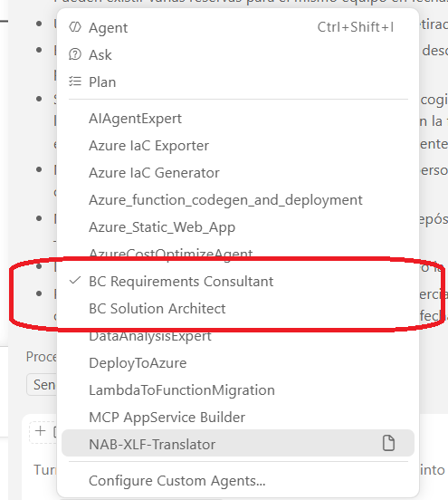Select DeployToAzure agent

coord(238,363)
